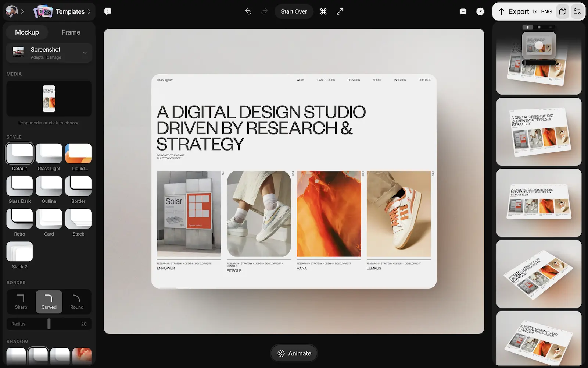Select the Sharp border option
Viewport: 588px width, 368px height.
[21, 302]
